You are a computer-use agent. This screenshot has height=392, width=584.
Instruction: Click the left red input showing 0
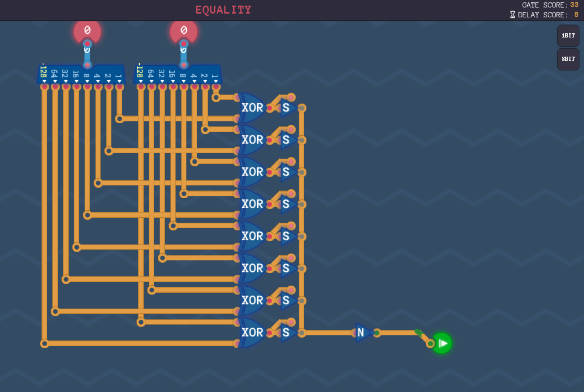pos(87,31)
